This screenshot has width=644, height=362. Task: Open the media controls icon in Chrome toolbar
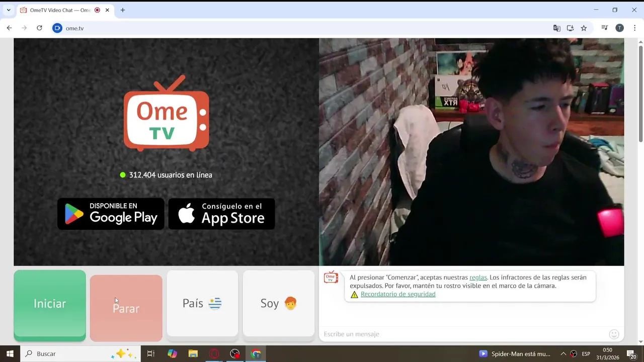coord(605,28)
